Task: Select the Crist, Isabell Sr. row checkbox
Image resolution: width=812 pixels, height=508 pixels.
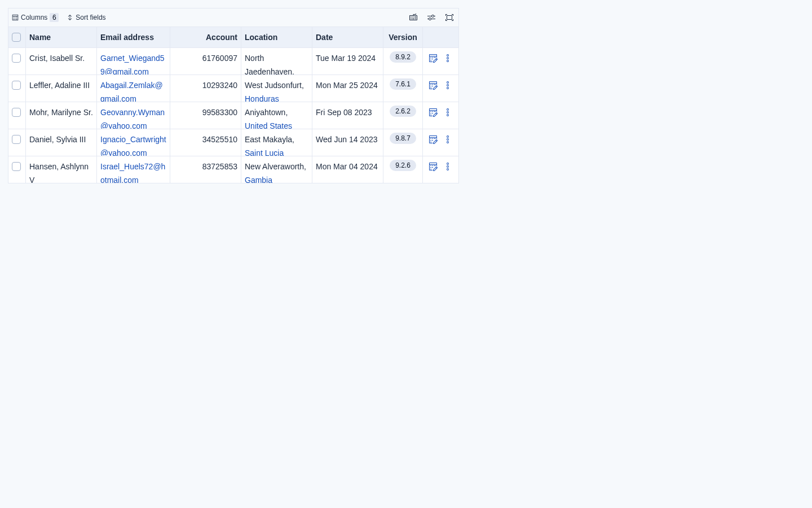Action: [16, 58]
